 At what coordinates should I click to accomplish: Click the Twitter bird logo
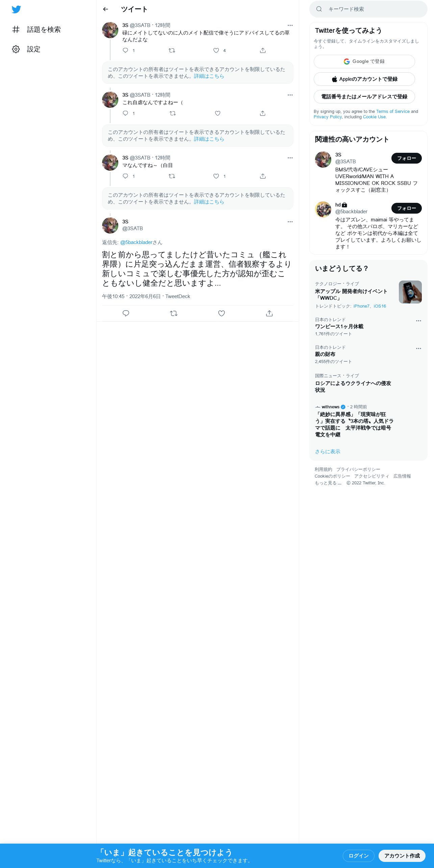click(x=16, y=9)
